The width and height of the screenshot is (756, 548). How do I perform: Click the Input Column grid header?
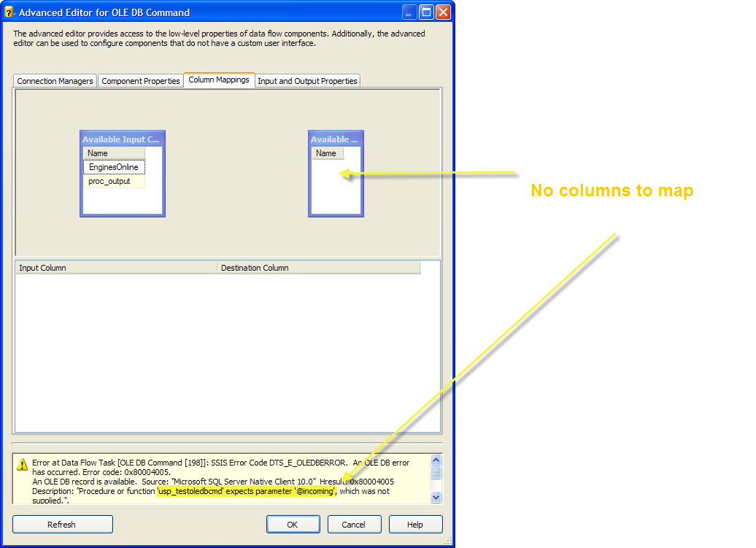[x=116, y=268]
